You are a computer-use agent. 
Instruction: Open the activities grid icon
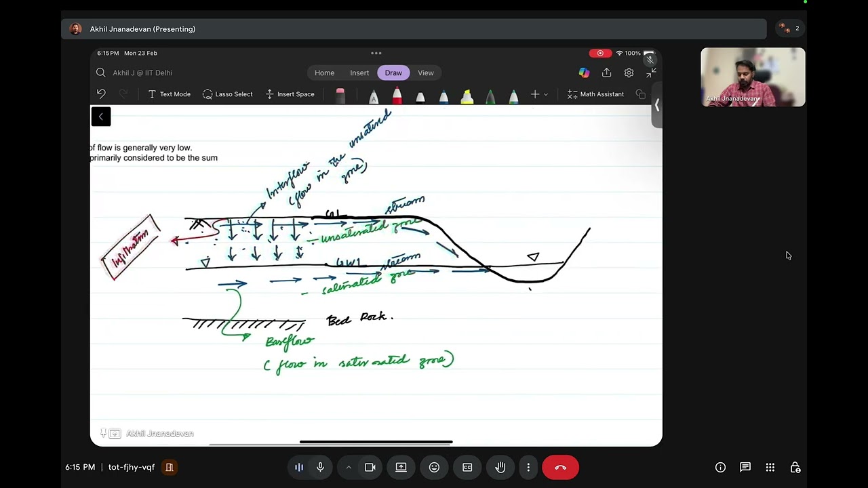[770, 467]
